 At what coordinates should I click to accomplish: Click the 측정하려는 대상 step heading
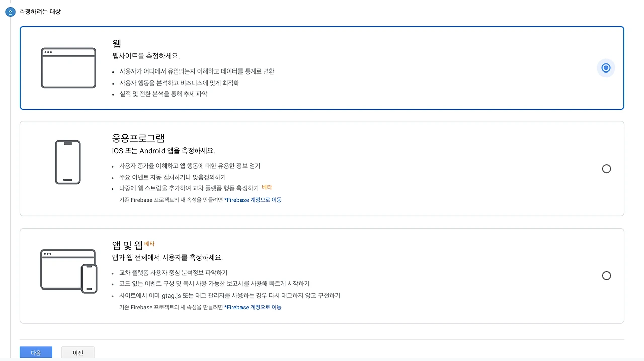(40, 11)
